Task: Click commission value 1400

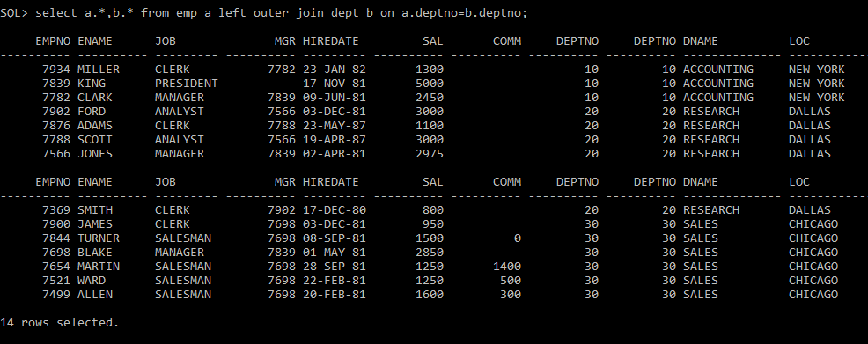Action: (x=507, y=267)
